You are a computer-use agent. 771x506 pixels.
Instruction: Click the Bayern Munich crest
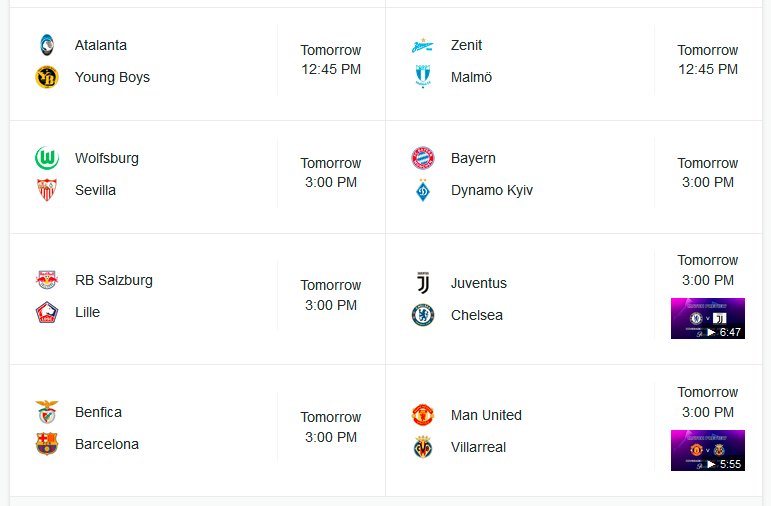[x=423, y=158]
